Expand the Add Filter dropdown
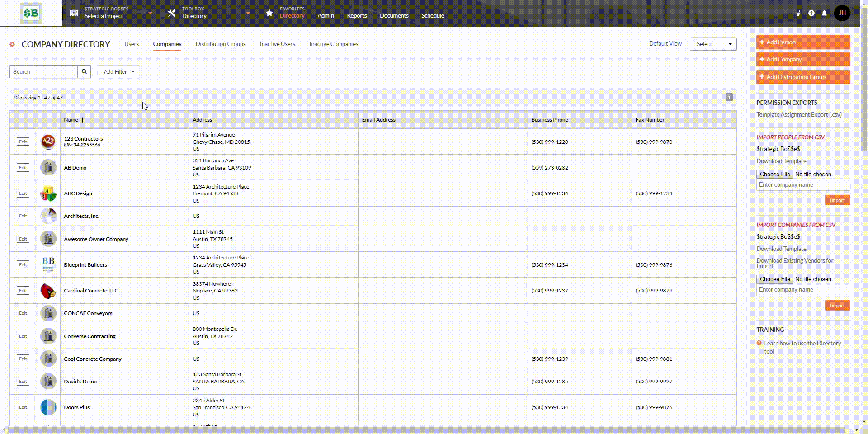The image size is (868, 434). tap(119, 71)
